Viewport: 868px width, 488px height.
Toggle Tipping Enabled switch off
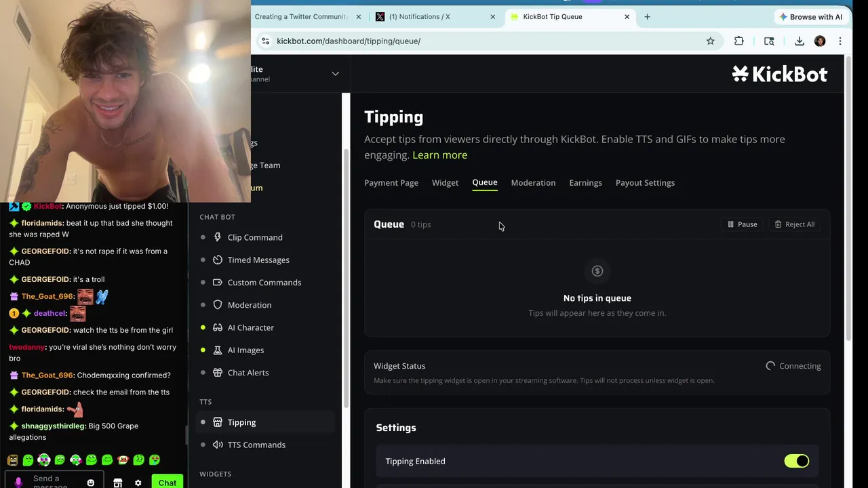tap(797, 461)
